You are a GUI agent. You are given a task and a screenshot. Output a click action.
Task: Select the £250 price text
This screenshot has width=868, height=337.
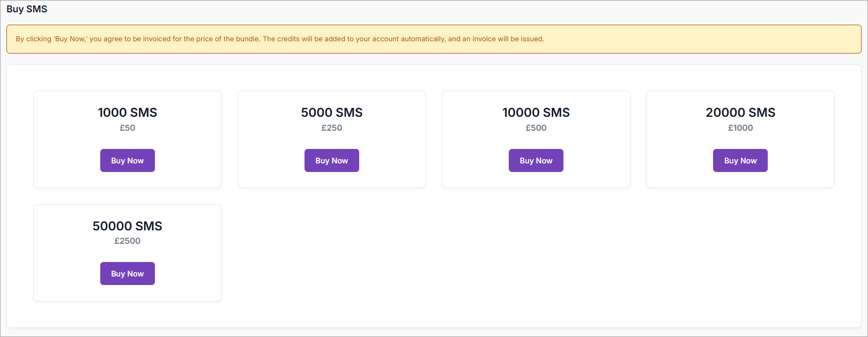331,128
